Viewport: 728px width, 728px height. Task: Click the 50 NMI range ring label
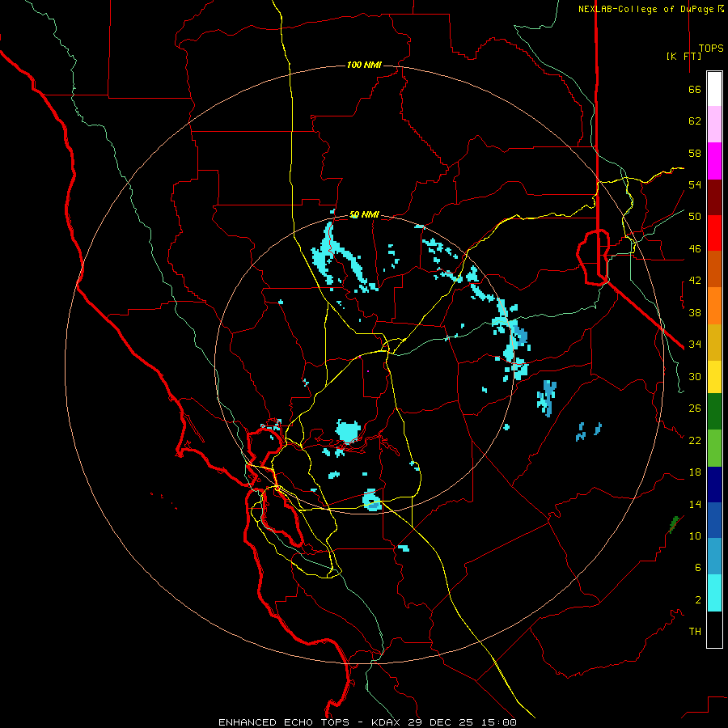coord(364,214)
